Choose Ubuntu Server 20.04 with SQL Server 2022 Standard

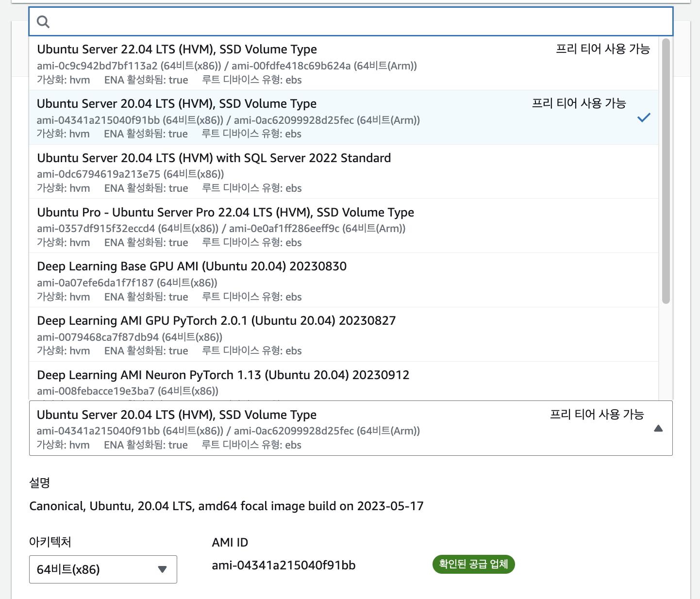(344, 172)
